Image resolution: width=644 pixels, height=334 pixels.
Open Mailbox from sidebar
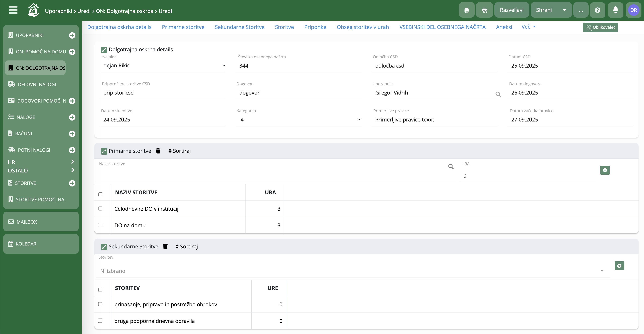41,222
